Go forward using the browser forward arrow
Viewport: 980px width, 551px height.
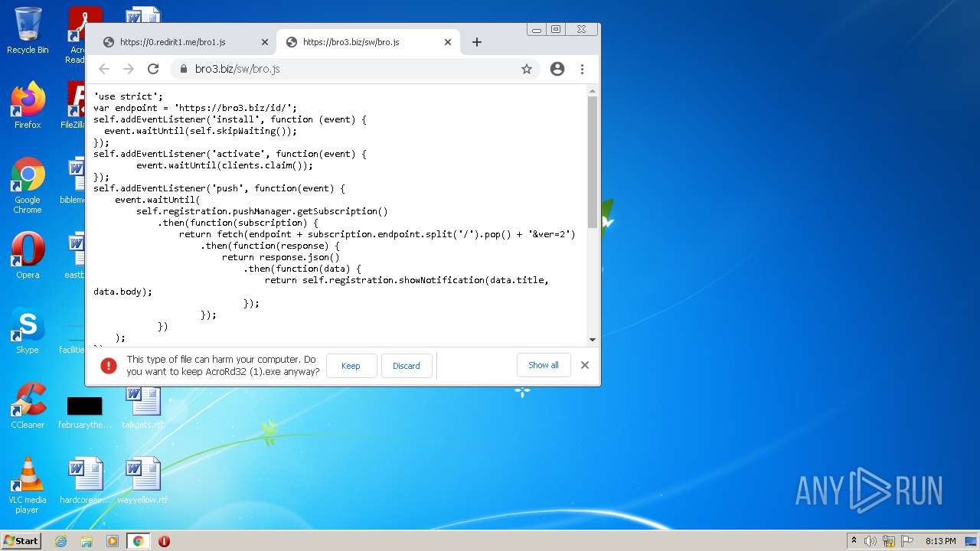(x=129, y=69)
